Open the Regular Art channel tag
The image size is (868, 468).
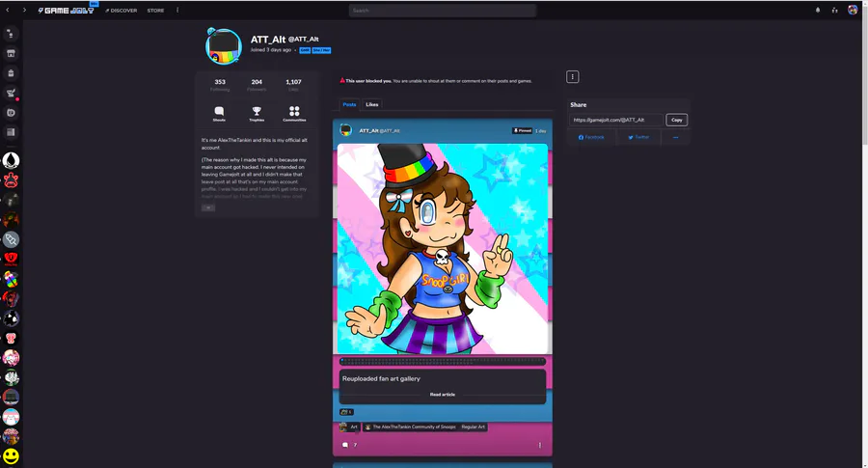[473, 427]
